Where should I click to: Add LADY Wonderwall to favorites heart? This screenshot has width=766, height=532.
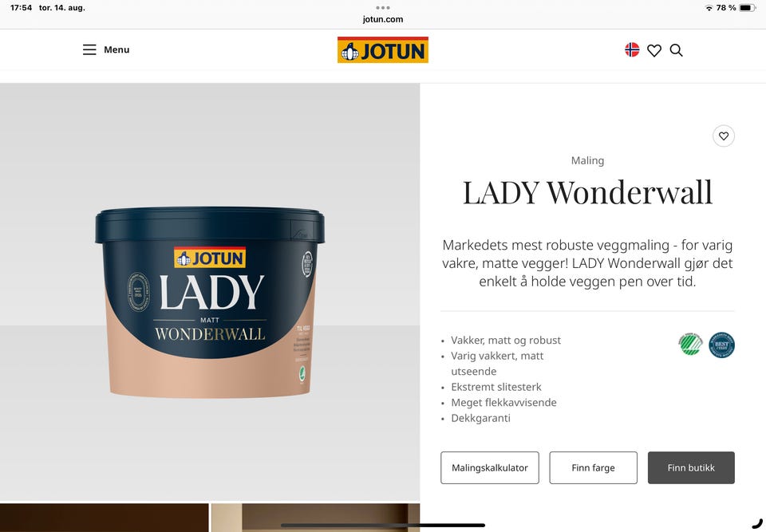[x=724, y=136]
